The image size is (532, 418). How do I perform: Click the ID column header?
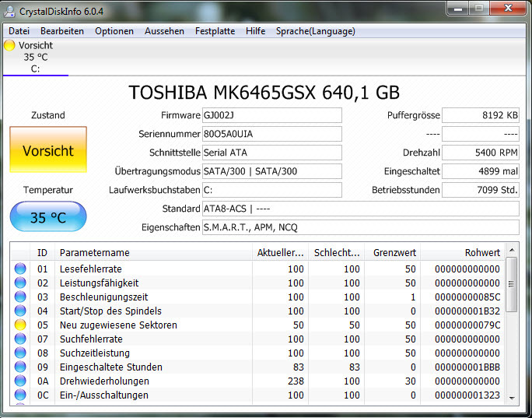(43, 253)
